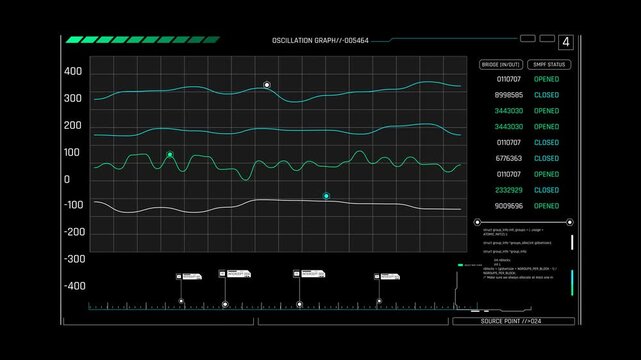This screenshot has height=360, width=641.
Task: Click the 200 y-axis label
Action: (x=73, y=125)
